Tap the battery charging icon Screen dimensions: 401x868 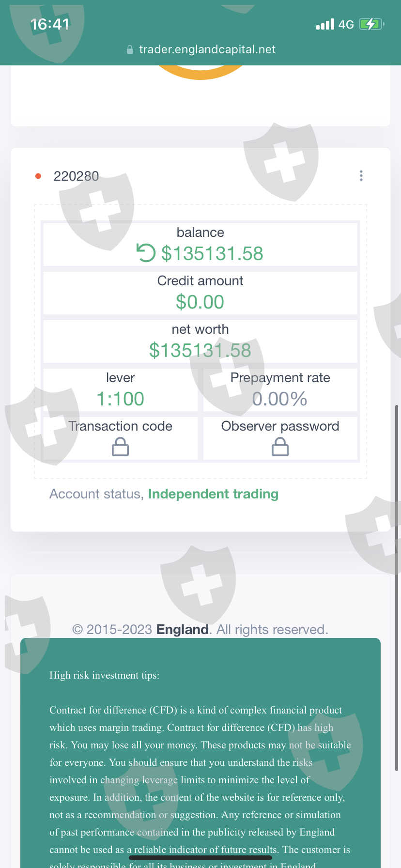click(371, 24)
